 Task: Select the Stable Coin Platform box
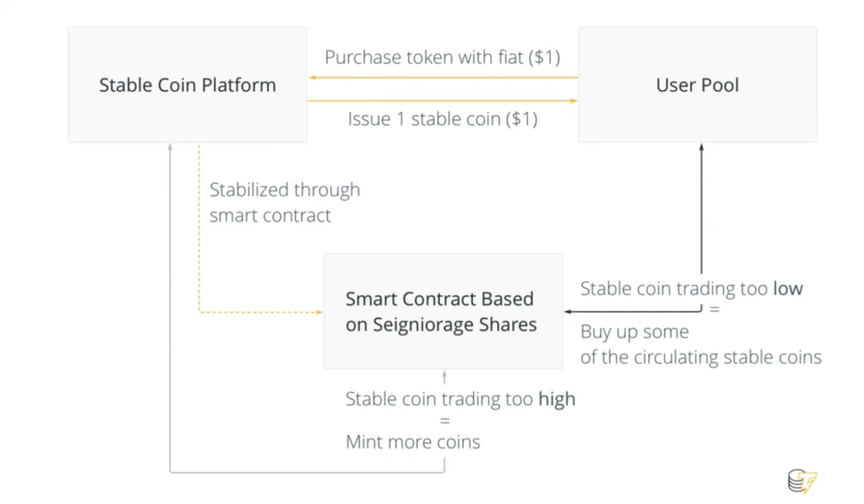coord(187,85)
